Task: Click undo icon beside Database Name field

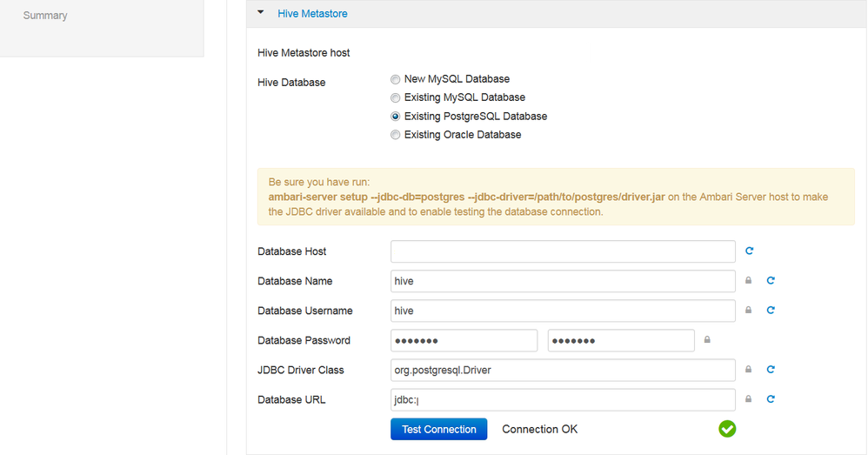Action: pyautogui.click(x=771, y=281)
